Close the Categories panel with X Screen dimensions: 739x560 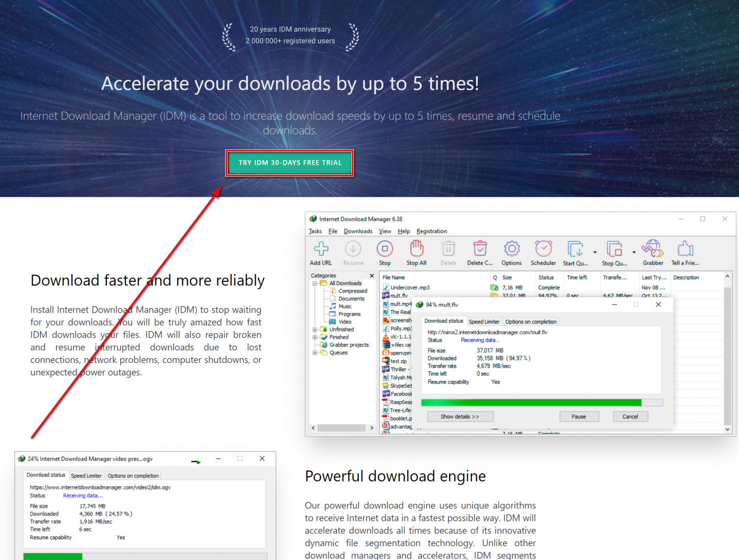point(372,276)
